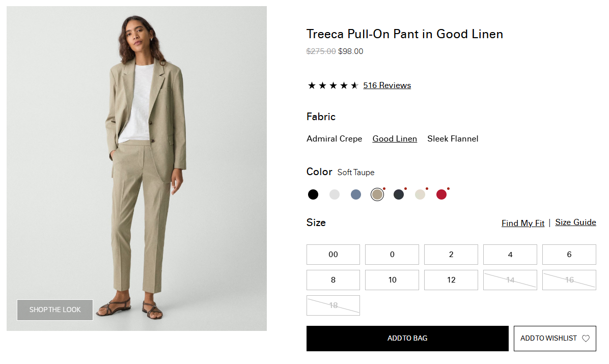Click the star rating icons
The image size is (609, 364).
point(333,86)
